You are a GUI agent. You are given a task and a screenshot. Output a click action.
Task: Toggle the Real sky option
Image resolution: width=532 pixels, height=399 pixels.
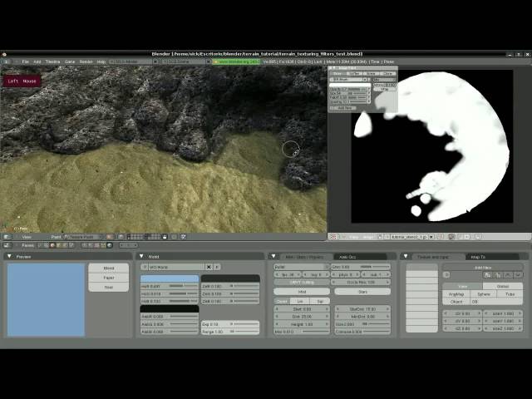[109, 287]
